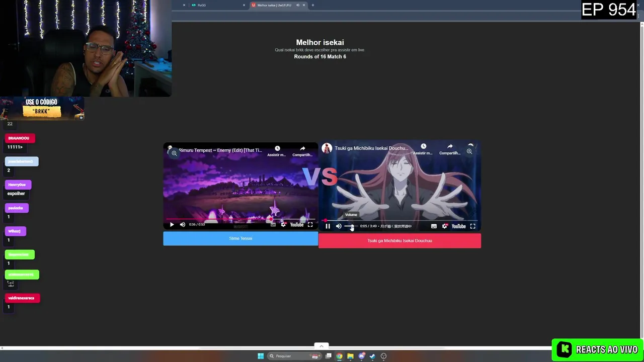
Task: Enter fullscreen on Tsuki ga Michibiku video
Action: pos(472,226)
